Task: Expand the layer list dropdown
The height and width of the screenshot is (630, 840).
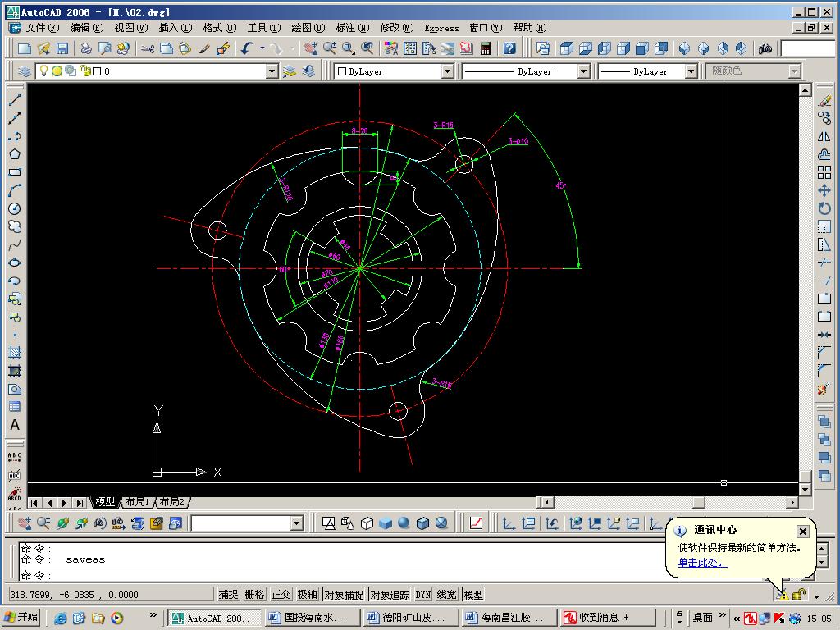Action: click(x=272, y=71)
